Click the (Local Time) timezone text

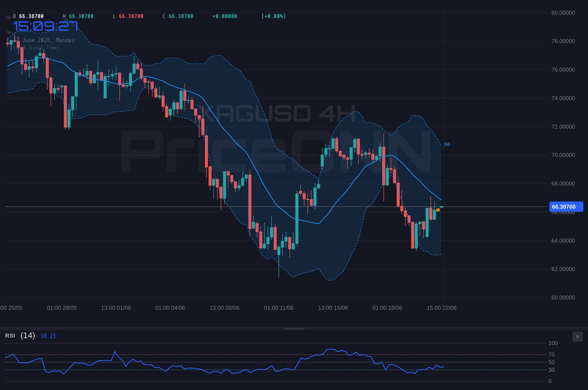[x=44, y=48]
